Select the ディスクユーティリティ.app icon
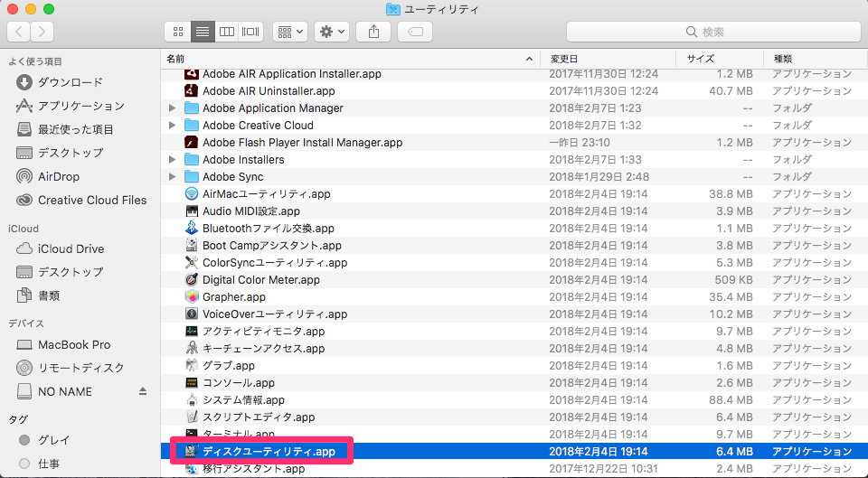This screenshot has height=478, width=868. click(192, 451)
